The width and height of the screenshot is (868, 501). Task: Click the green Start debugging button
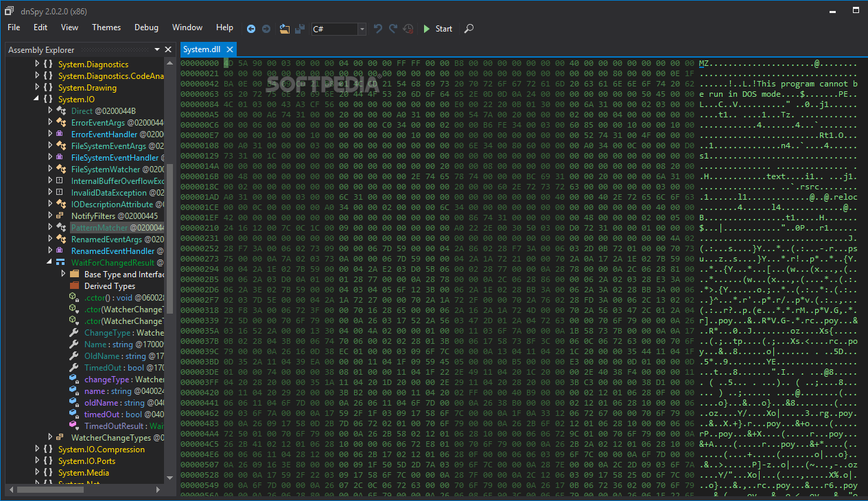(437, 29)
